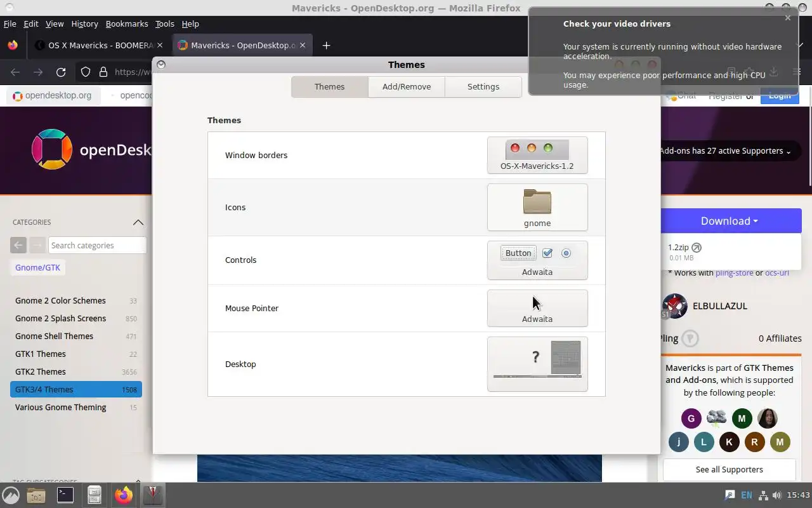Go forward in Firefox
812x508 pixels.
coord(38,72)
